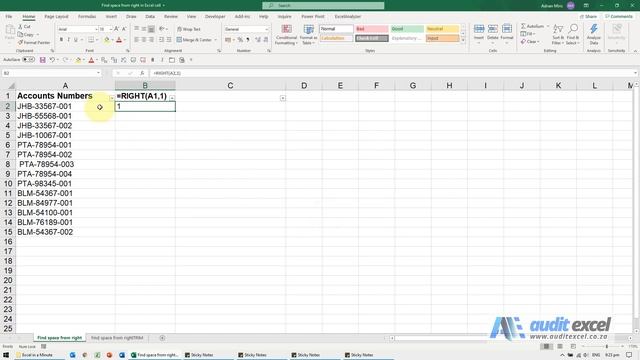Open the Clear dropdown in Editing group
Viewport: 640px width, 360px height.
click(x=530, y=42)
